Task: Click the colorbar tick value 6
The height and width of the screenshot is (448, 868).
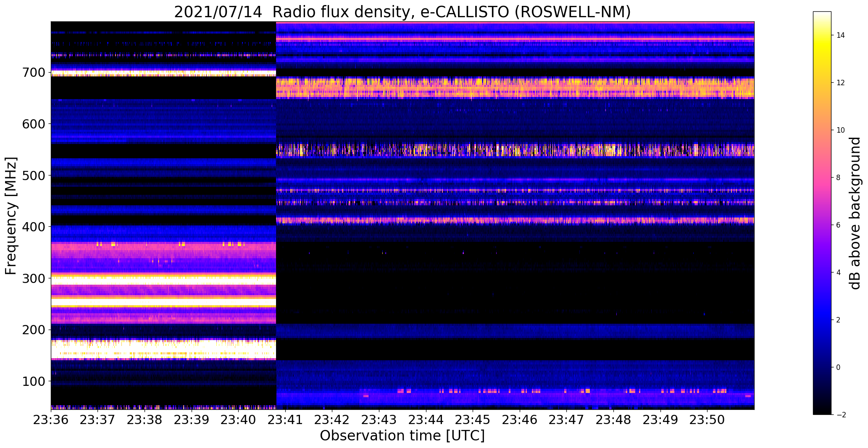Action: click(839, 225)
